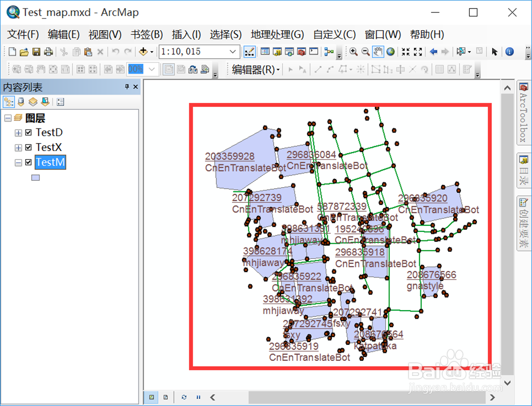Click List By Selection icon
532x406 pixels.
[45, 102]
